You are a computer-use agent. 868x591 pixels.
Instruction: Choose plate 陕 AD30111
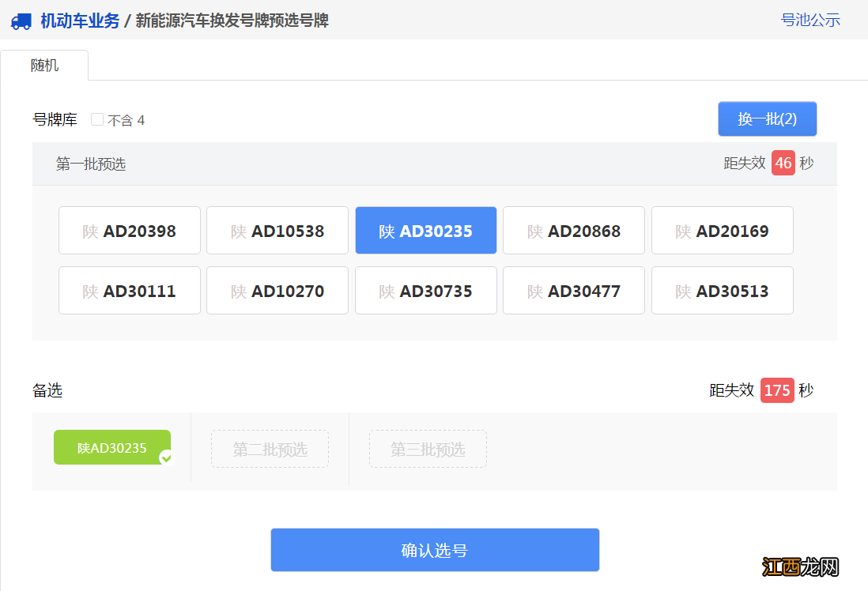point(130,291)
